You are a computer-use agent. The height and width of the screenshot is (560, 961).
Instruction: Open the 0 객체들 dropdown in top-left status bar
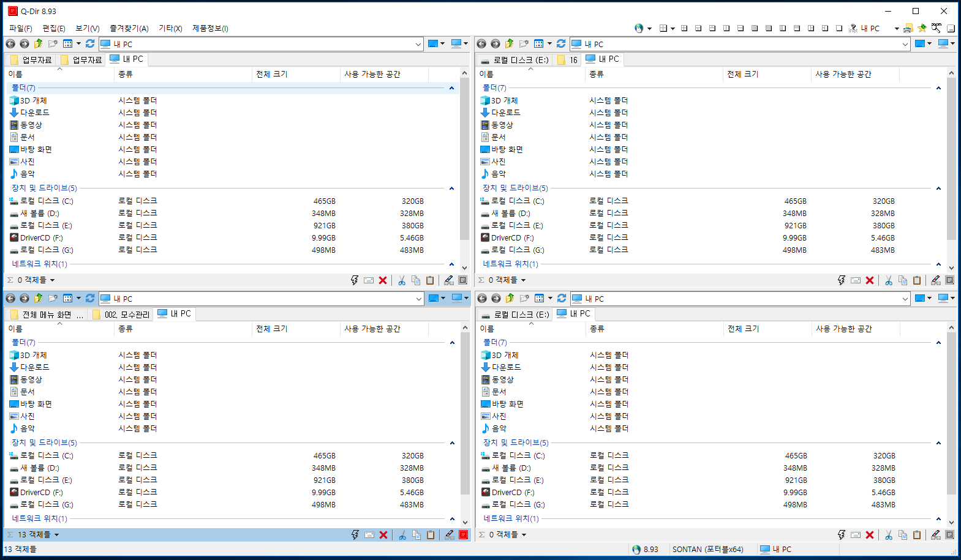tap(52, 280)
